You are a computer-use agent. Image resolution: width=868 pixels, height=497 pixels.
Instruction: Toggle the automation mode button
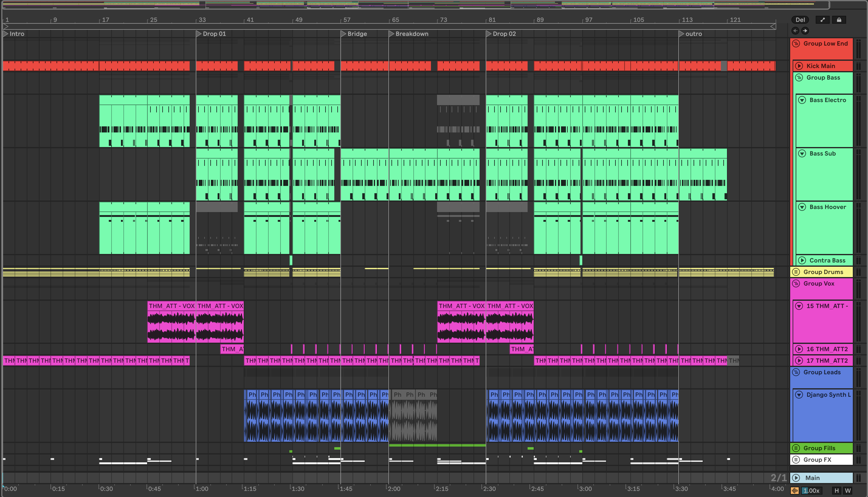[822, 20]
